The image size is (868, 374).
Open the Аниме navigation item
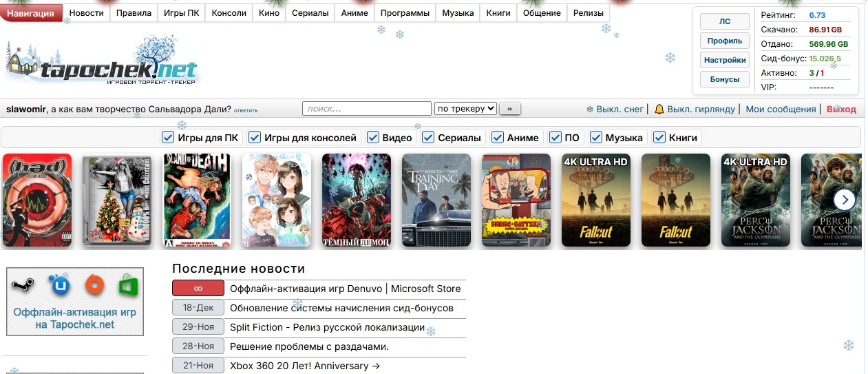point(354,13)
